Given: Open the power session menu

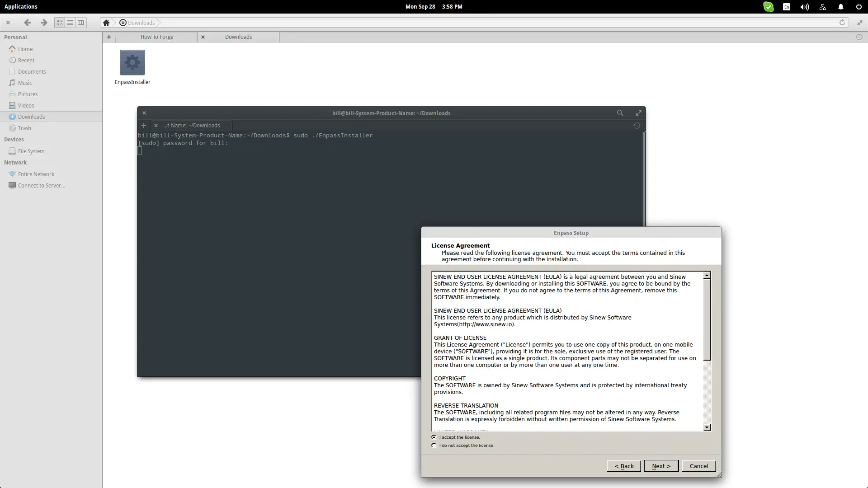Looking at the screenshot, I should (859, 7).
